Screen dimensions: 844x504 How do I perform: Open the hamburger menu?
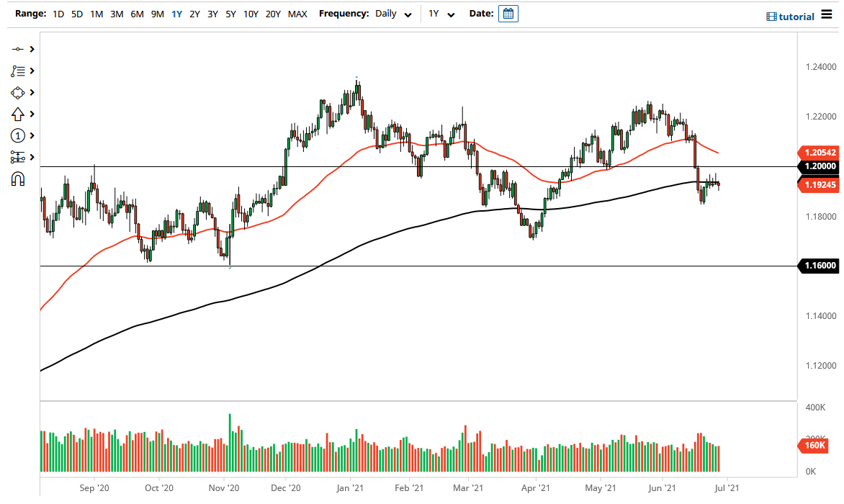pyautogui.click(x=826, y=15)
